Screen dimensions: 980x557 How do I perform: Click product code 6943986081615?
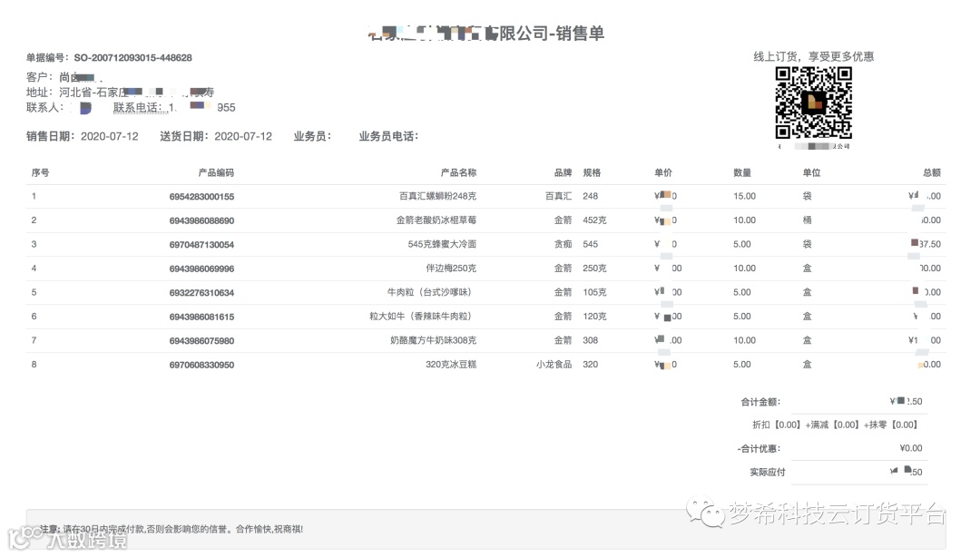point(201,317)
